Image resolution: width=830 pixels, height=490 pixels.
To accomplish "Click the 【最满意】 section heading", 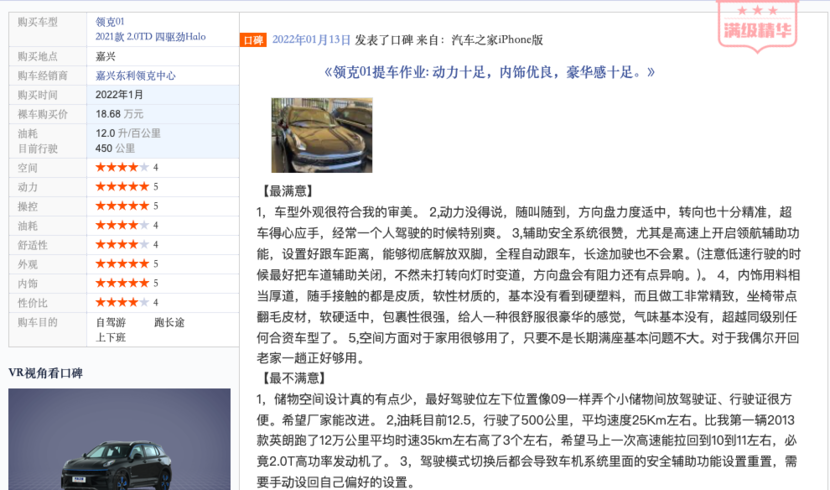I will coord(287,191).
